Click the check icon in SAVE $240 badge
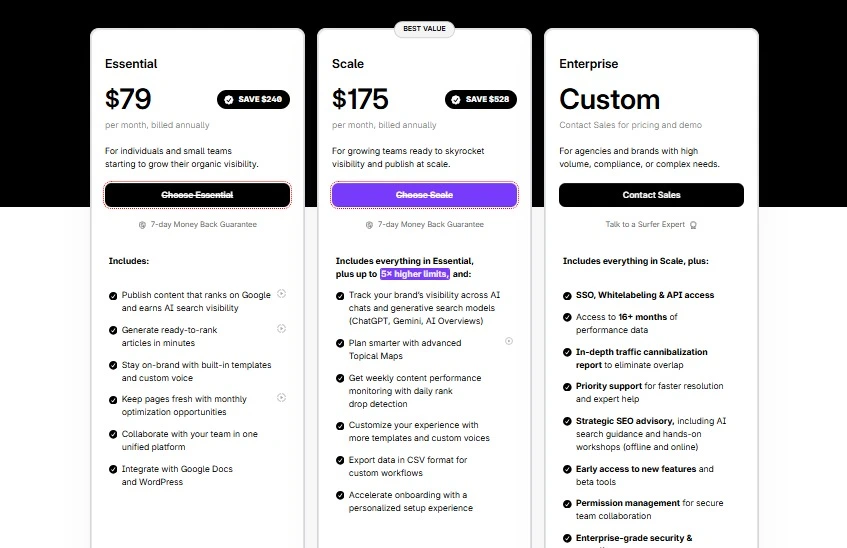This screenshot has height=548, width=847. (x=229, y=99)
